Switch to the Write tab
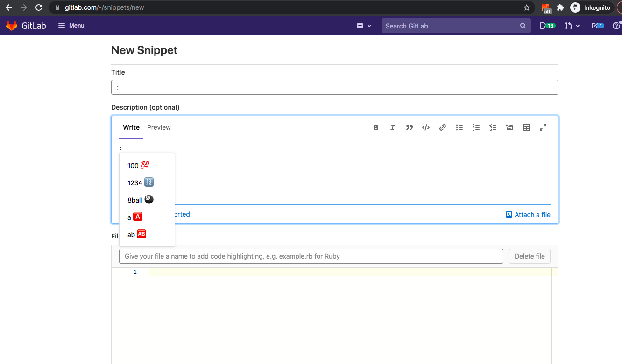Screen dimensions: 622x364 coord(131,127)
